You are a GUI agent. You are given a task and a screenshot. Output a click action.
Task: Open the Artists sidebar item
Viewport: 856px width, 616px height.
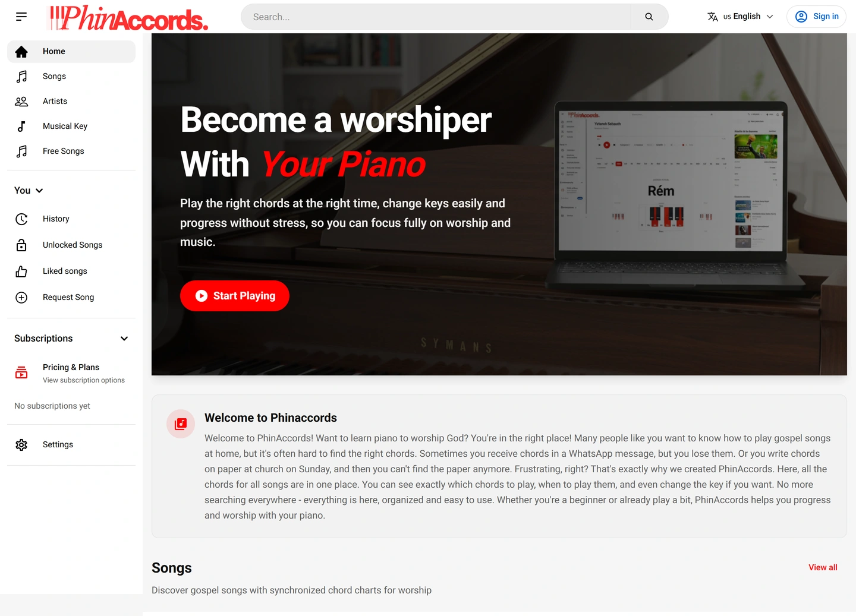(71, 102)
